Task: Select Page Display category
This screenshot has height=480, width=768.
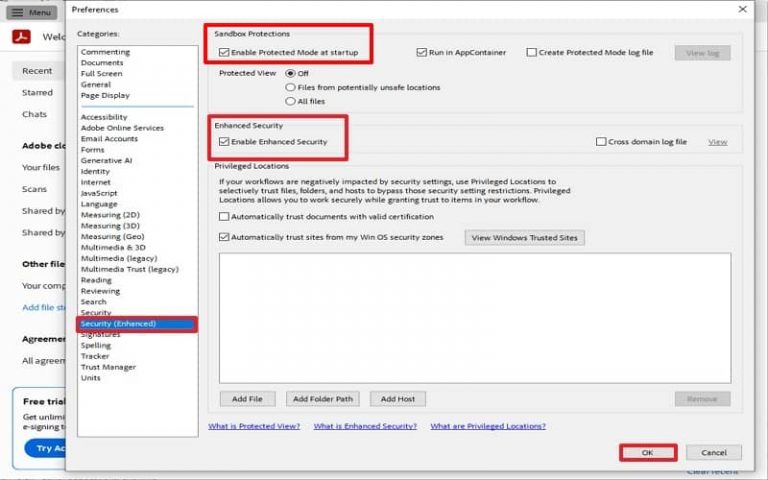Action: [105, 95]
